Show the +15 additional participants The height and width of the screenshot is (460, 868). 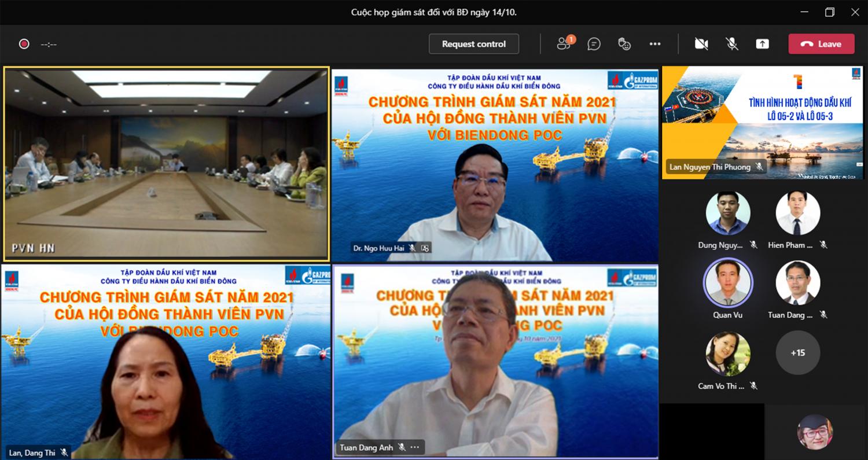[798, 353]
